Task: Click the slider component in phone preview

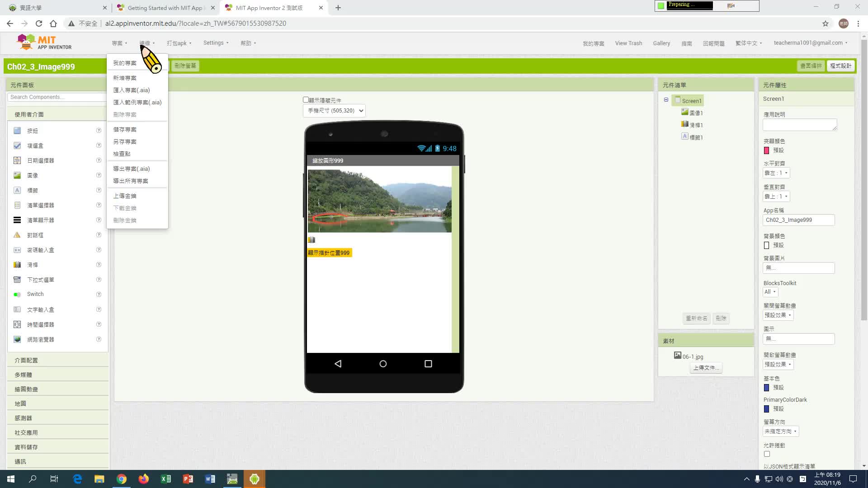Action: tap(311, 240)
